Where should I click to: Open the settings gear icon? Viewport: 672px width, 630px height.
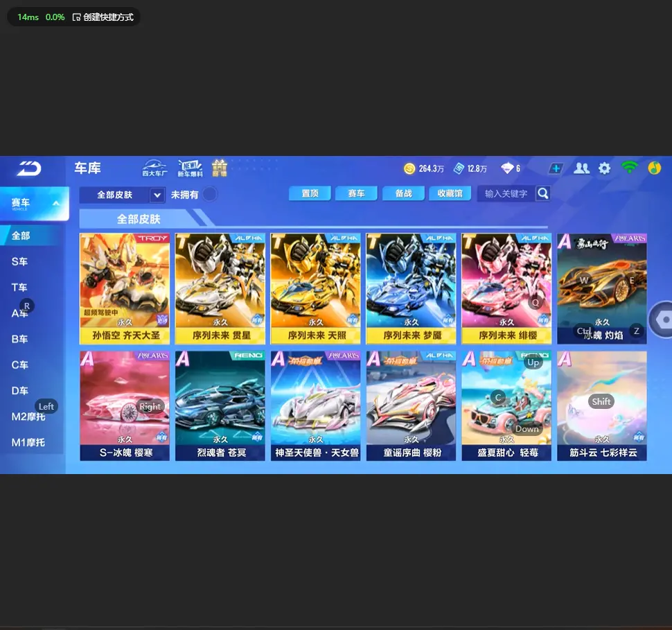(604, 168)
